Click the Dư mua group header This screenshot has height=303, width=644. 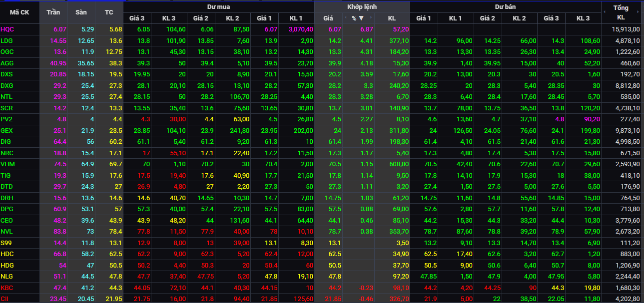(218, 7)
